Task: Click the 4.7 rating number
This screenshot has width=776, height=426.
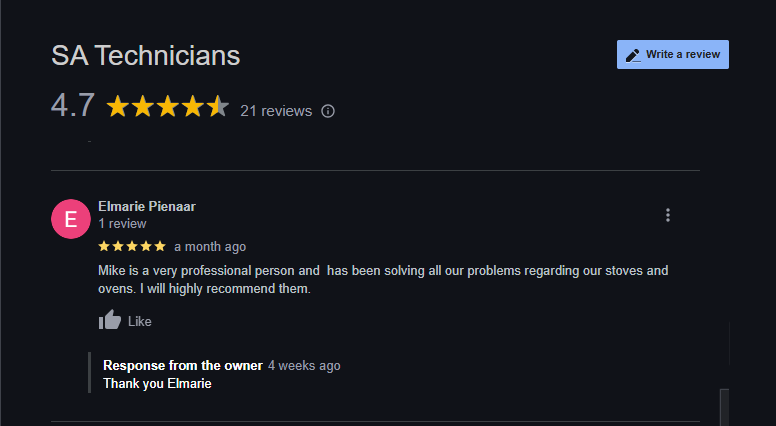Action: [73, 107]
